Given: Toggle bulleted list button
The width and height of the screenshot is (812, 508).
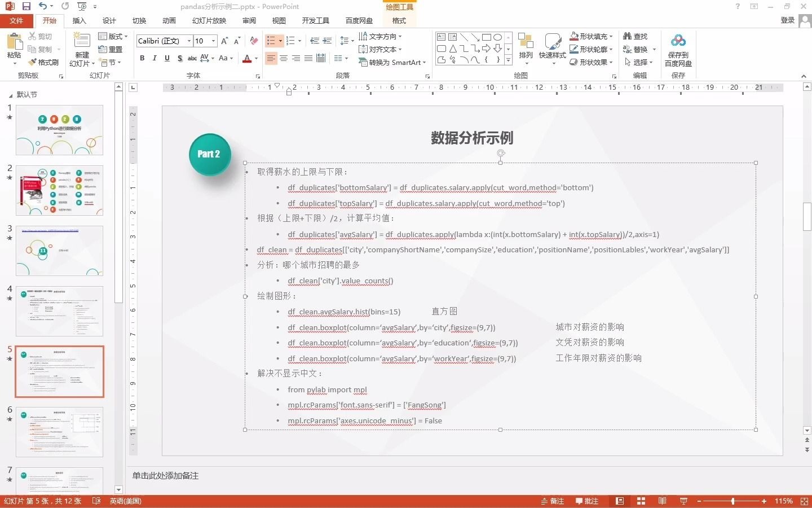Looking at the screenshot, I should click(271, 41).
